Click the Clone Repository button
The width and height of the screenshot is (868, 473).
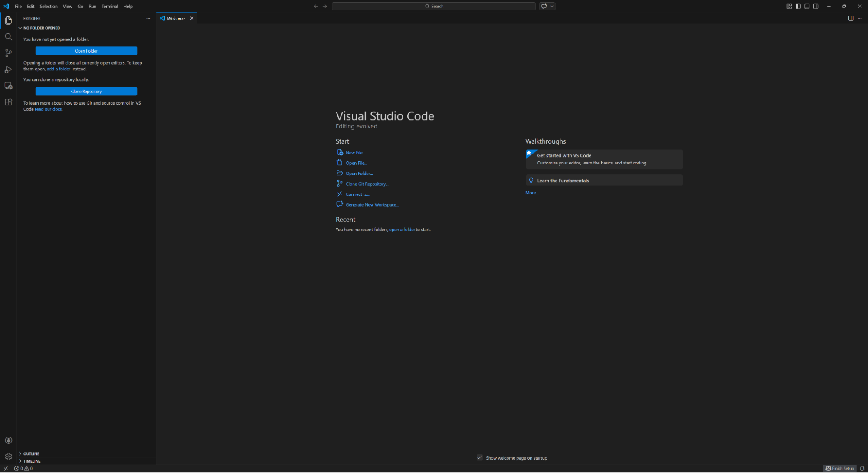(x=86, y=91)
